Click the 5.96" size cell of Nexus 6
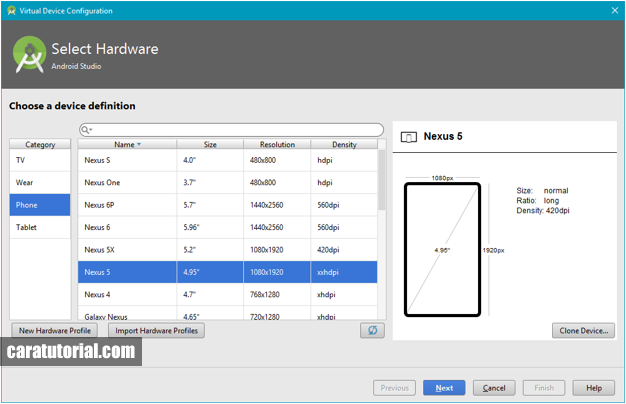The height and width of the screenshot is (404, 626). point(210,228)
